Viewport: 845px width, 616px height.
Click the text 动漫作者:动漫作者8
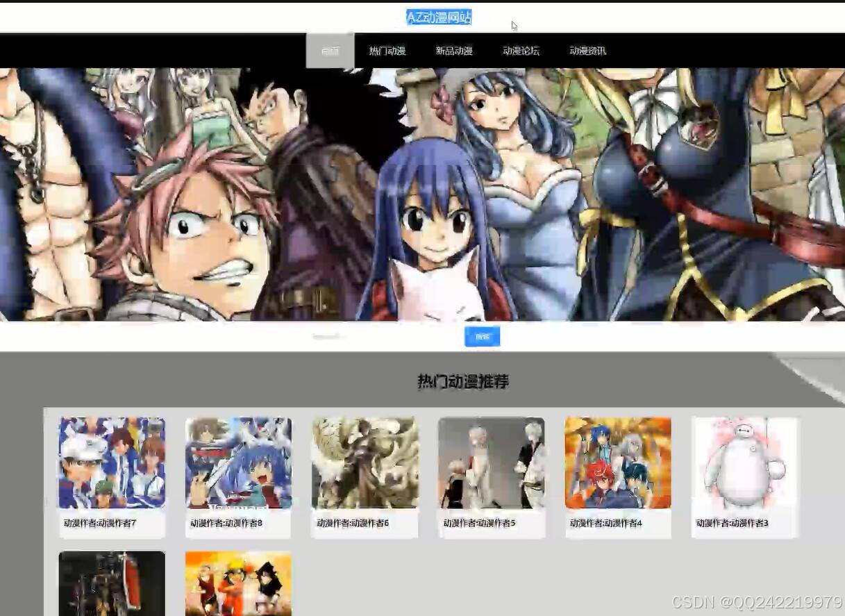click(x=226, y=524)
